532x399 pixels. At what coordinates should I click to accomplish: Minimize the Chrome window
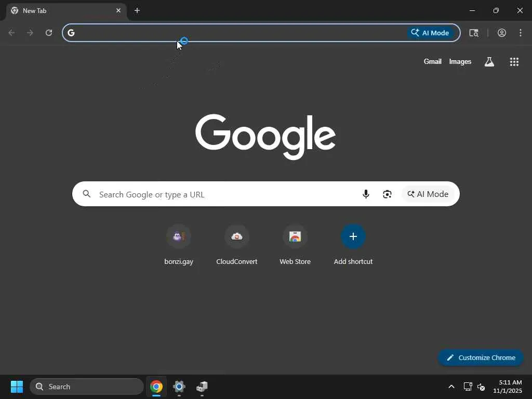coord(472,10)
